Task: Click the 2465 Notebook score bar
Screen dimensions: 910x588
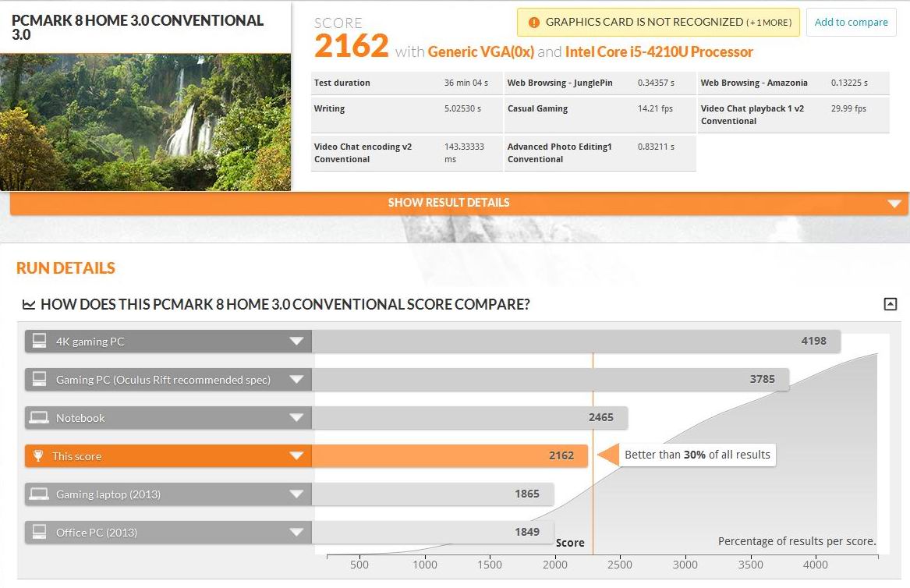Action: point(469,418)
